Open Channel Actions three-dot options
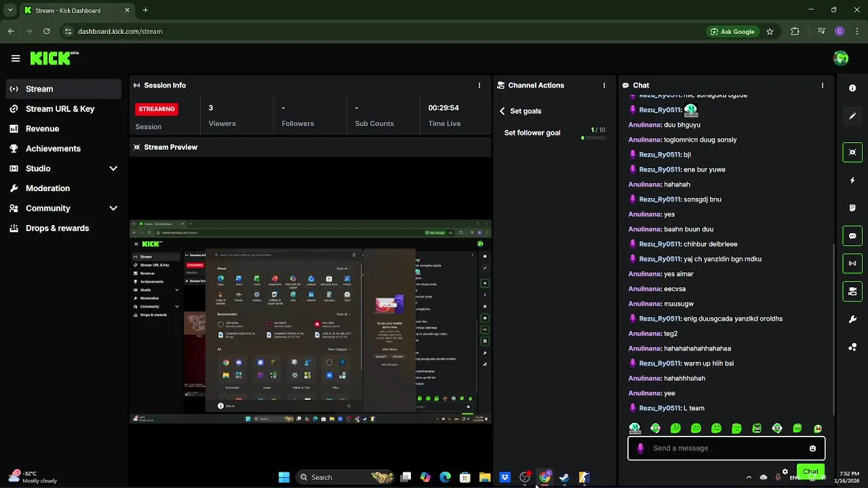Screen dimensions: 868x488 point(604,85)
